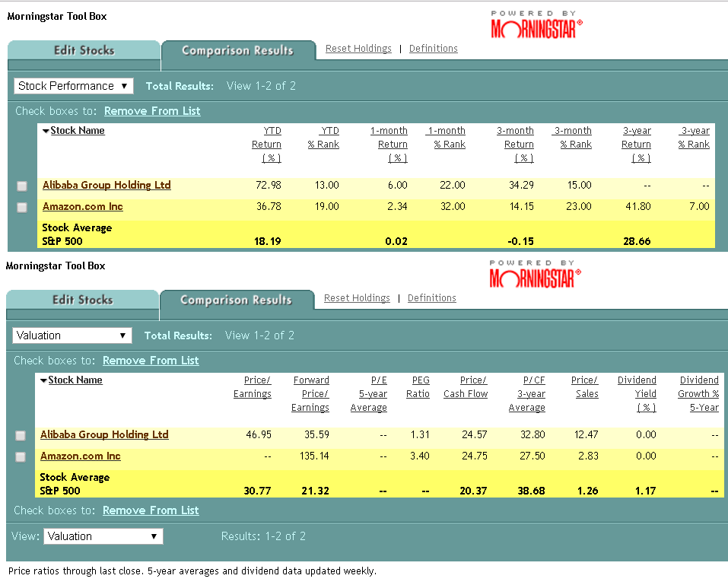This screenshot has width=728, height=585.
Task: Sort by YTD Return (%) column
Action: (x=266, y=145)
